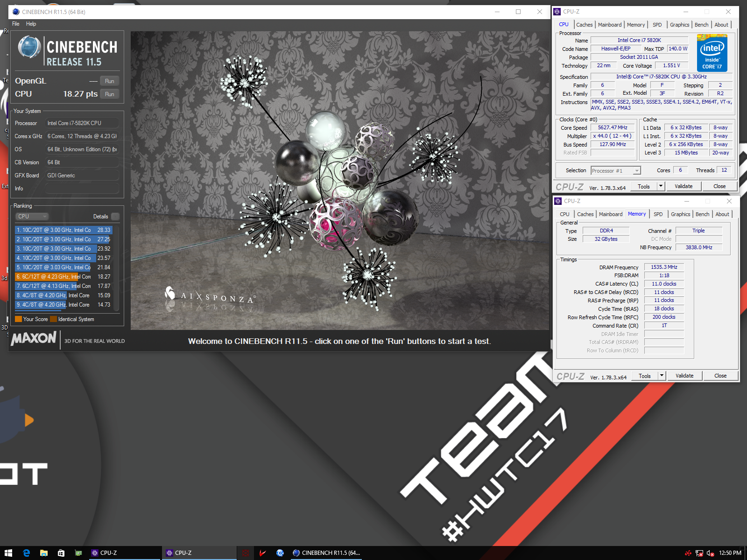Open the disconnected network tray icon
The image size is (747, 560).
coord(699,553)
